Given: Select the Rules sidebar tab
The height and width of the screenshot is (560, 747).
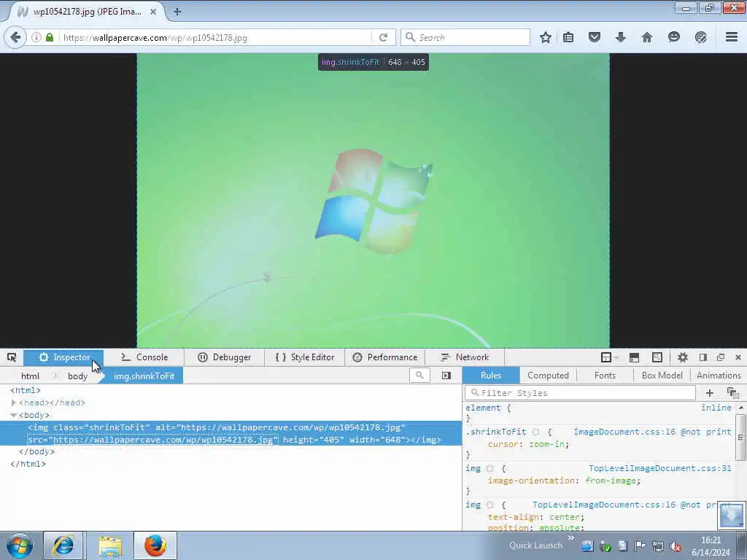Looking at the screenshot, I should pos(491,376).
